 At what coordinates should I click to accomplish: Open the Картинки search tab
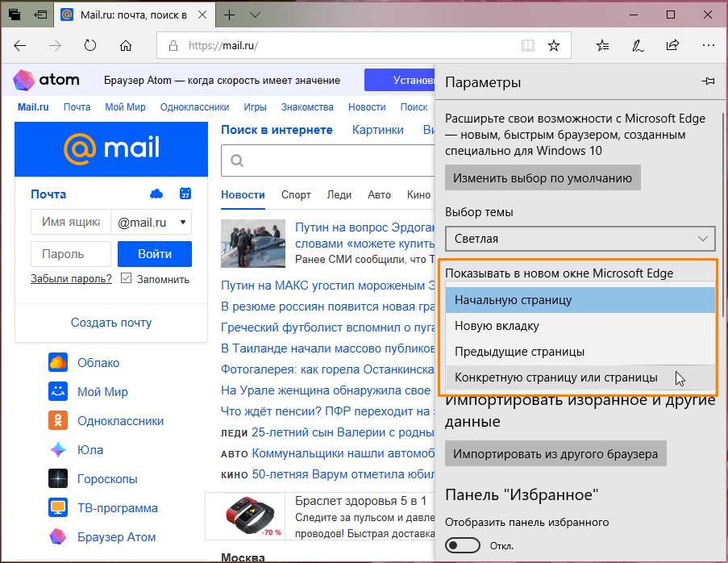pyautogui.click(x=378, y=130)
